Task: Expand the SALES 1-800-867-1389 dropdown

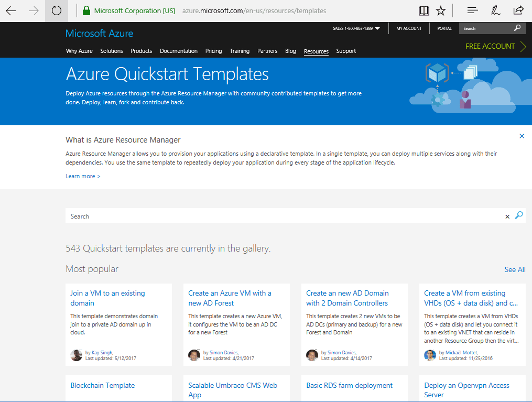Action: pos(356,28)
